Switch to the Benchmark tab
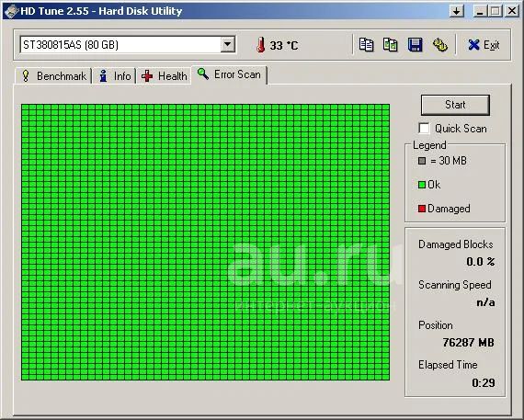The width and height of the screenshot is (524, 420). [53, 76]
